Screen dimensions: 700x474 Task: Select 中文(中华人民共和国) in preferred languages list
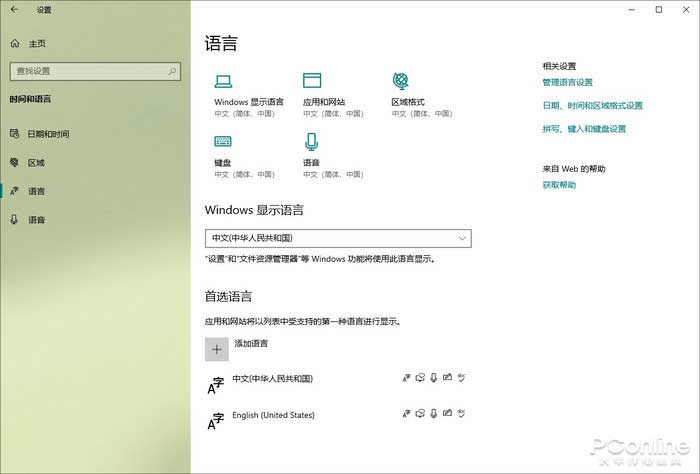click(x=272, y=380)
